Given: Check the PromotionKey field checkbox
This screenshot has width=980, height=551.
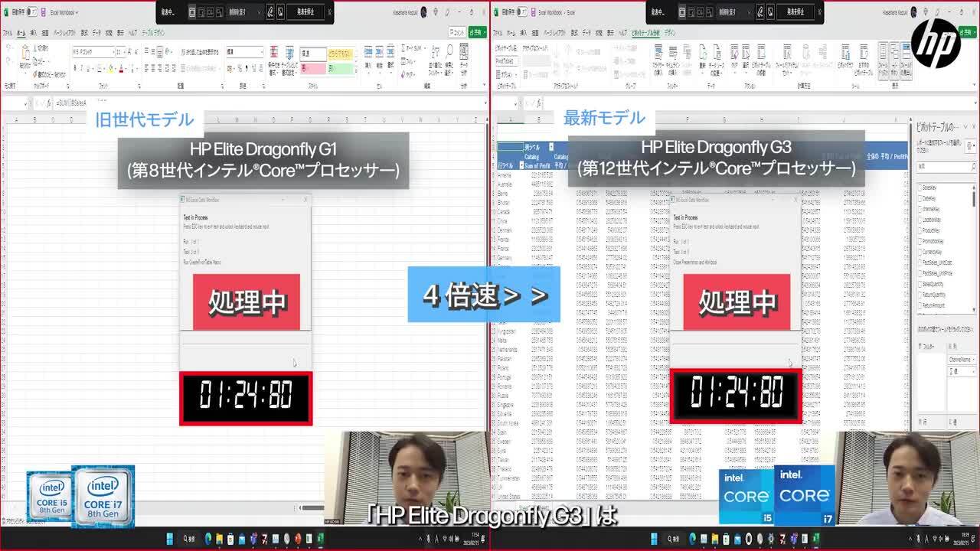Looking at the screenshot, I should click(920, 241).
